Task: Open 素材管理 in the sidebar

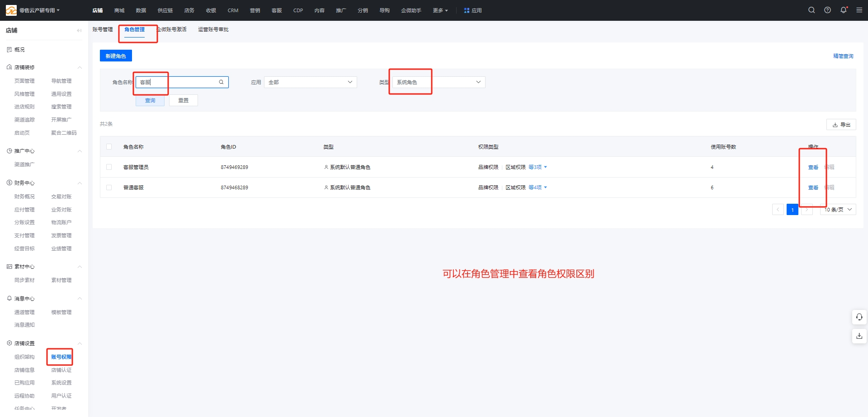Action: 61,280
